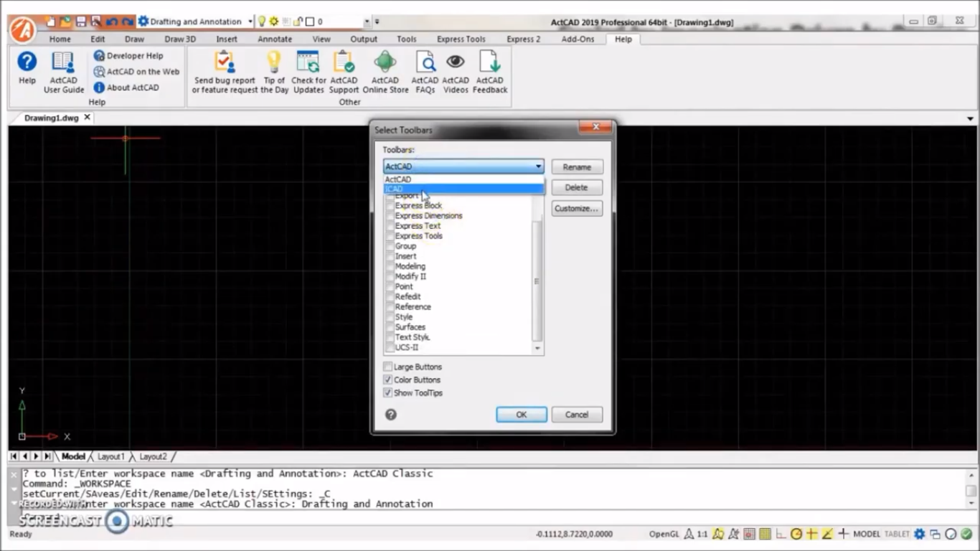
Task: Click the layer freeze sun icon
Action: click(273, 22)
